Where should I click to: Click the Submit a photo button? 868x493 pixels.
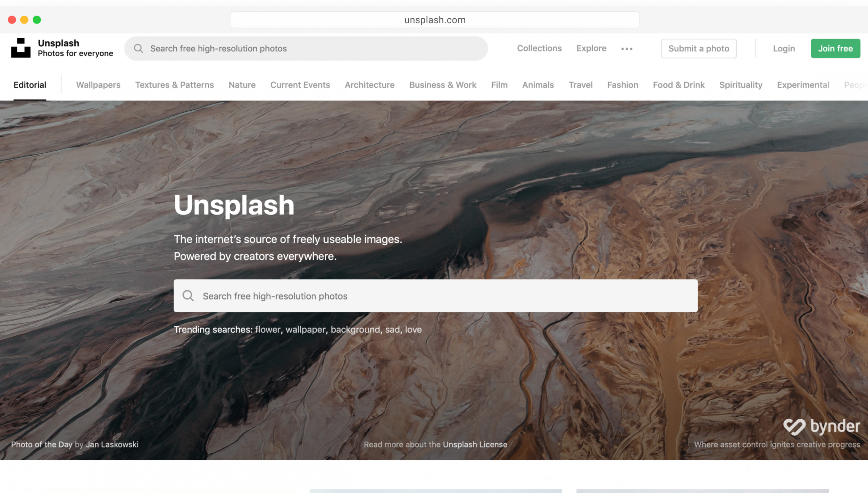pyautogui.click(x=699, y=49)
